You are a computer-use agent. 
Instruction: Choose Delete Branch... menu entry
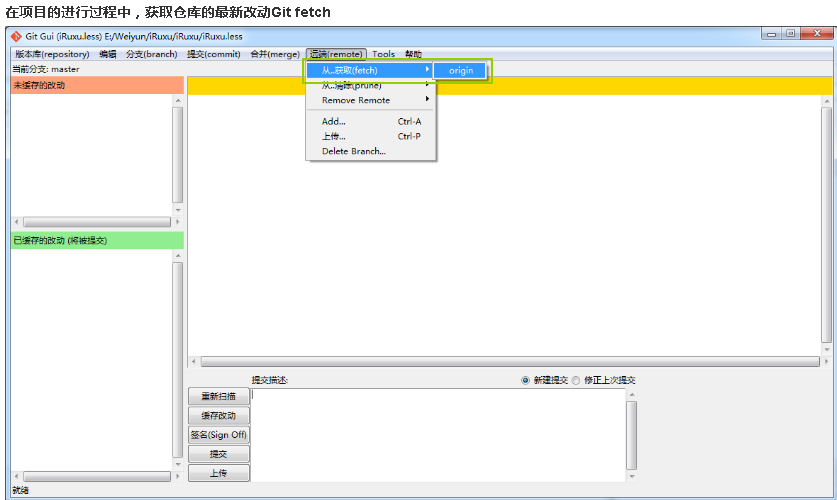[x=370, y=152]
